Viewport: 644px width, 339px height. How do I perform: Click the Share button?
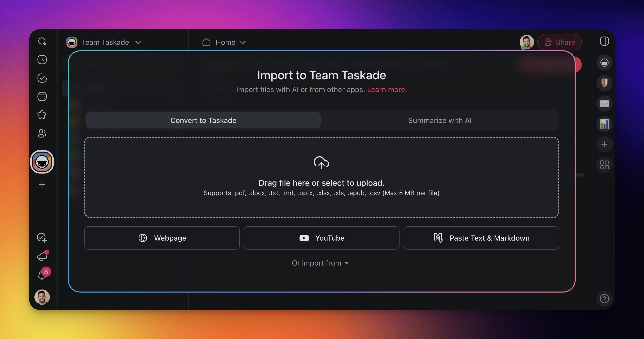click(x=559, y=42)
